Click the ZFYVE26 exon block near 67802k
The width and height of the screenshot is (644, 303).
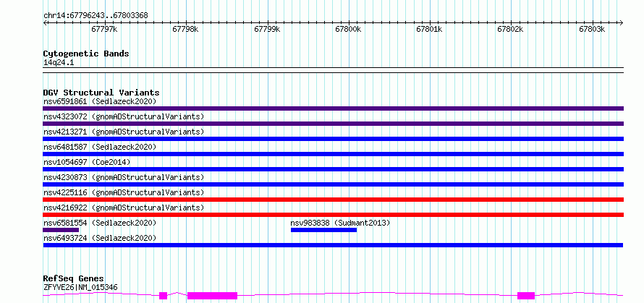pyautogui.click(x=526, y=295)
